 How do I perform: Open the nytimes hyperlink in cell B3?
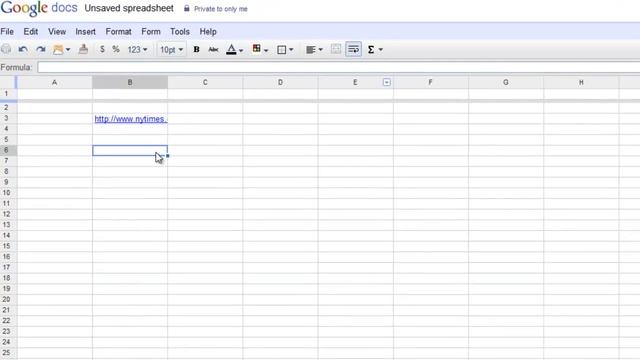point(130,119)
